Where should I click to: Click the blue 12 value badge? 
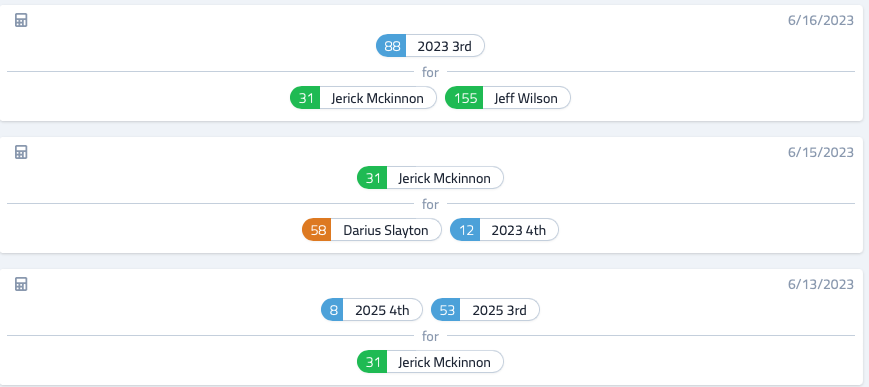pyautogui.click(x=465, y=230)
